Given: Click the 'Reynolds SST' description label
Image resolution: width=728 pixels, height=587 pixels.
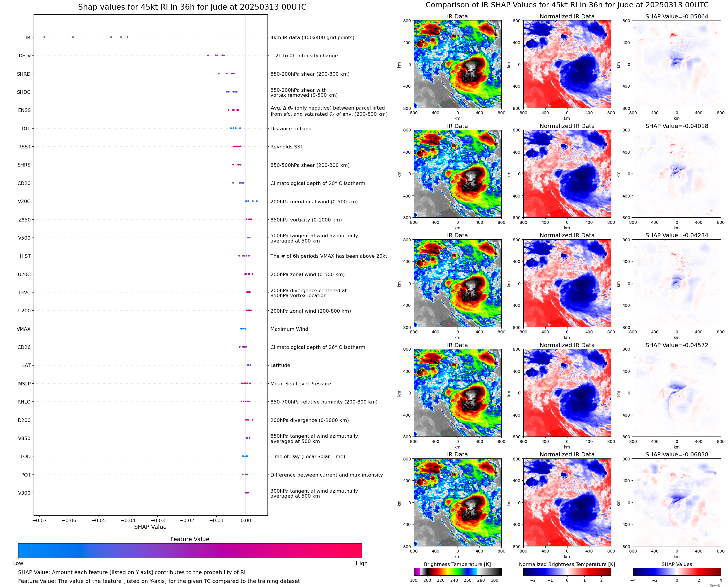Looking at the screenshot, I should pos(287,147).
